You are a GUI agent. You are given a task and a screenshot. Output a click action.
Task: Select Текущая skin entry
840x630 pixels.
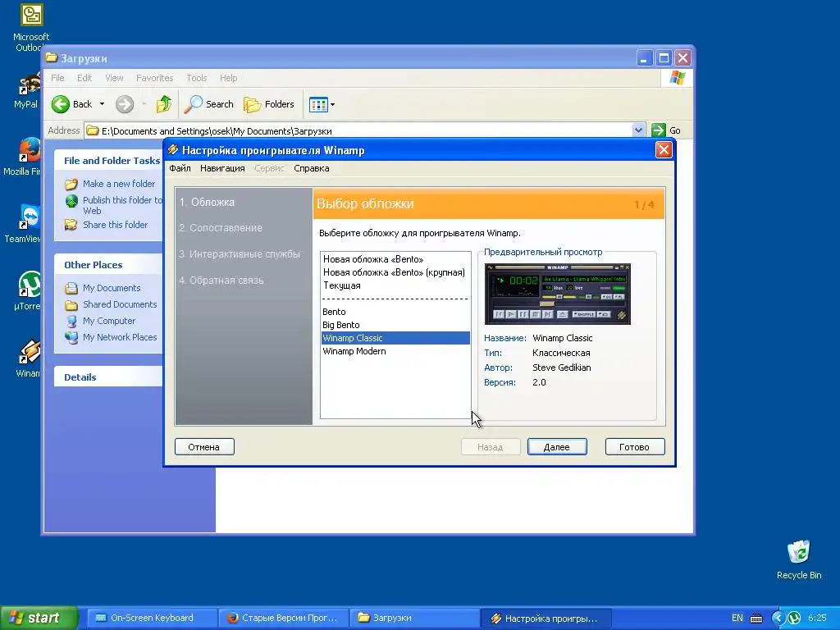395,285
